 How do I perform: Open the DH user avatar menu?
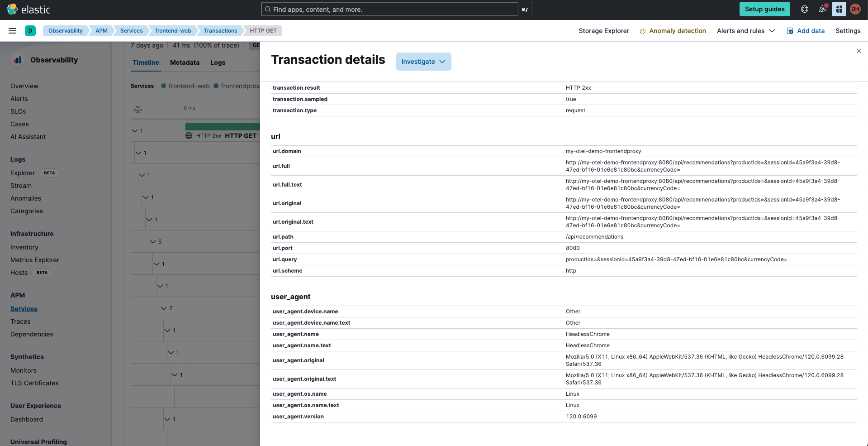(x=855, y=9)
